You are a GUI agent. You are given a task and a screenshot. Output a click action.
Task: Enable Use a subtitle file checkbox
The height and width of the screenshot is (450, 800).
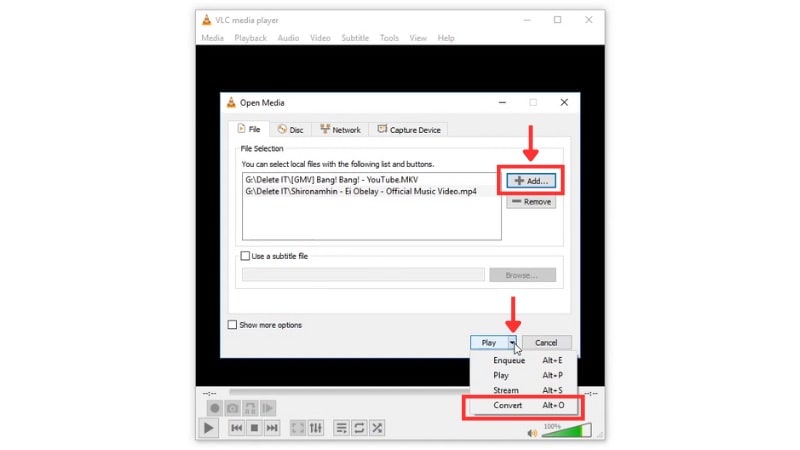pos(245,256)
